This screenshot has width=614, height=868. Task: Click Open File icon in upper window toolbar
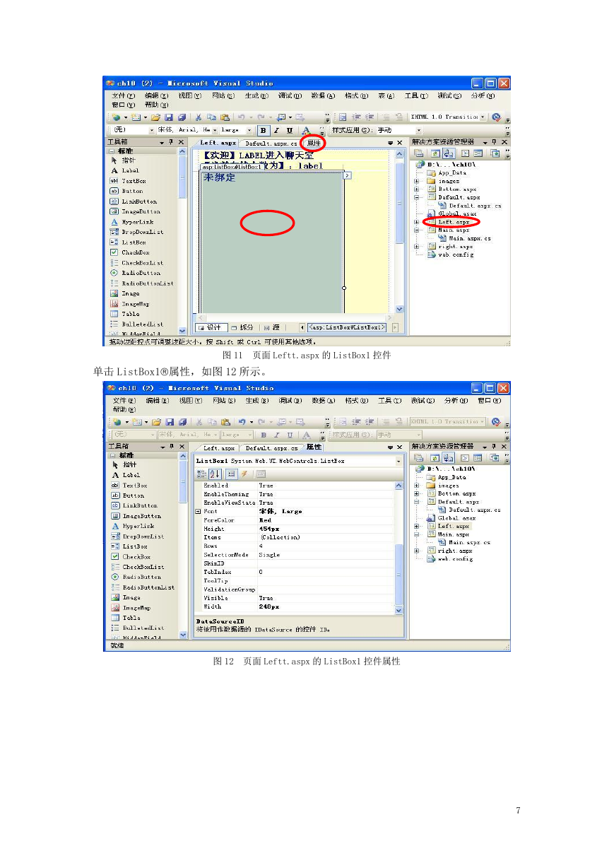[x=156, y=117]
